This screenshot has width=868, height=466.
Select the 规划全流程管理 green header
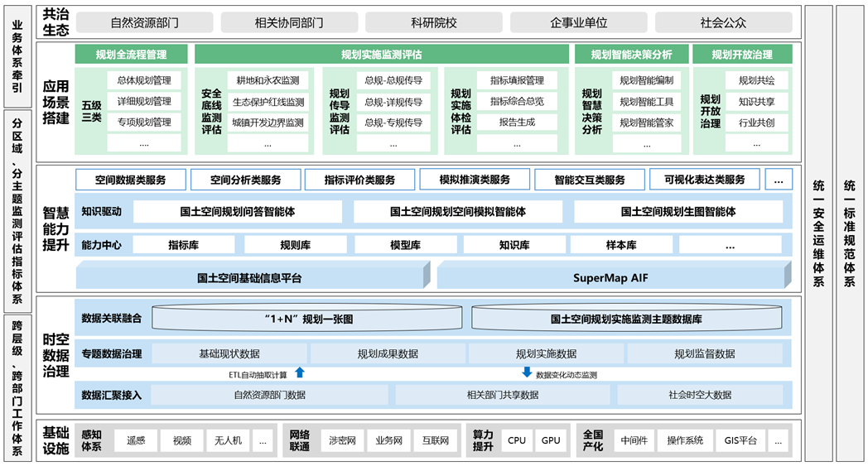pyautogui.click(x=131, y=55)
